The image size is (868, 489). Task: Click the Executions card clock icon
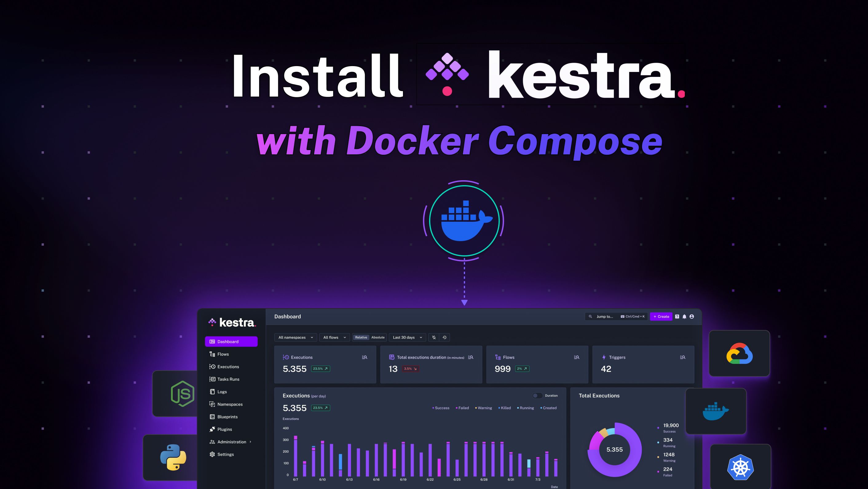(286, 357)
